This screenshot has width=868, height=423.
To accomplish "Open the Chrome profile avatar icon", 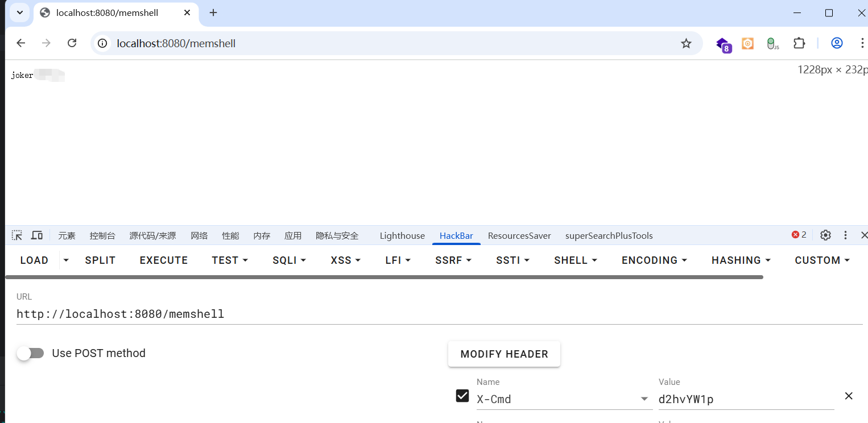I will coord(837,43).
